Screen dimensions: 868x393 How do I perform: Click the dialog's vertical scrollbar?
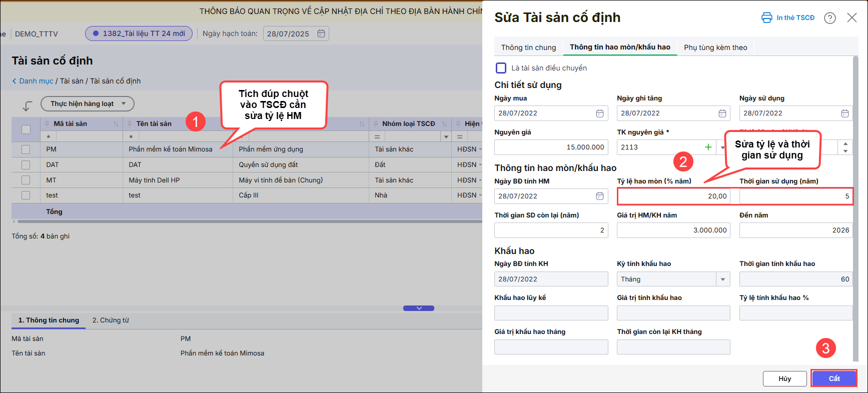(x=855, y=200)
